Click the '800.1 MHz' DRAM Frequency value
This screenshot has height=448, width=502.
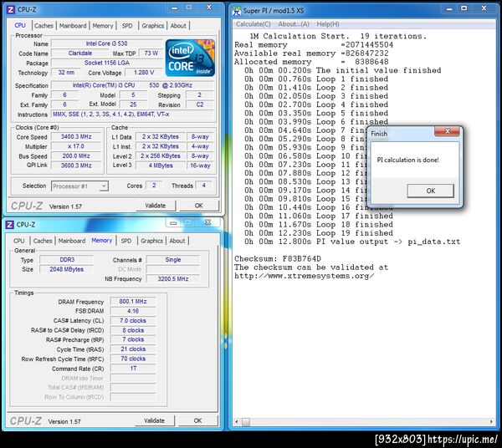point(133,301)
